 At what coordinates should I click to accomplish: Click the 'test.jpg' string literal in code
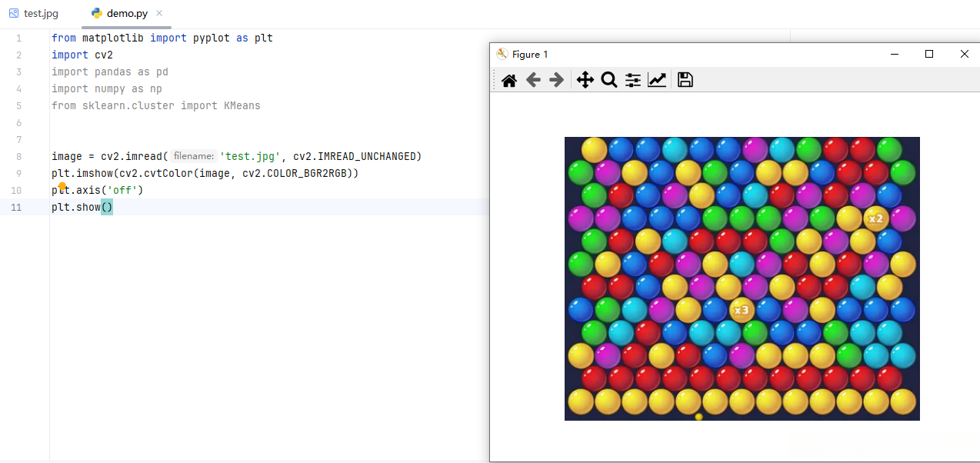point(250,156)
